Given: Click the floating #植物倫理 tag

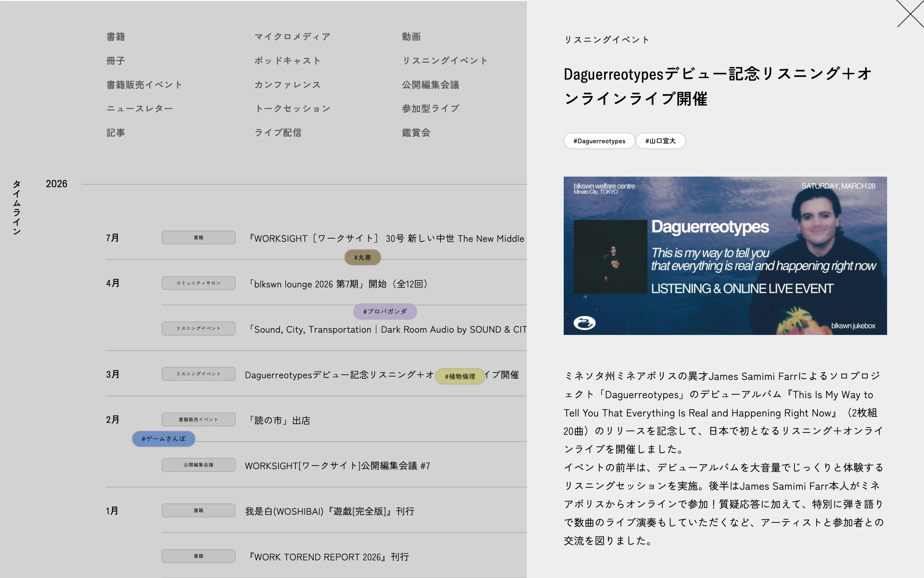Looking at the screenshot, I should [460, 377].
